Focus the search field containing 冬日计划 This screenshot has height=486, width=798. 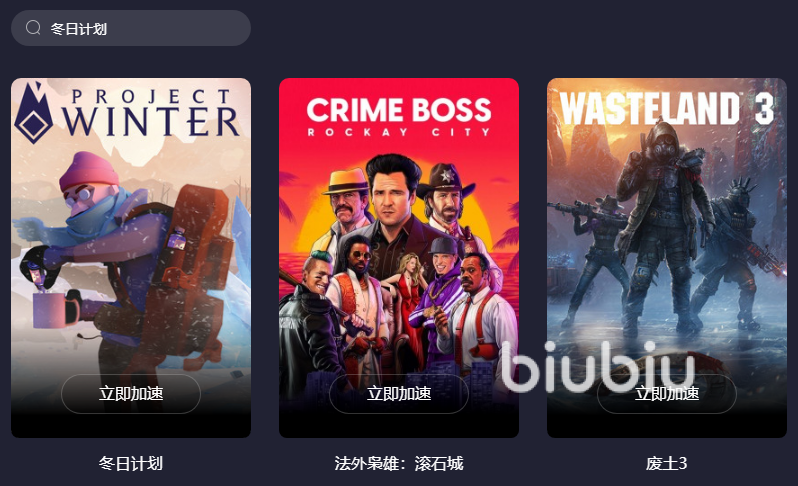pyautogui.click(x=131, y=28)
